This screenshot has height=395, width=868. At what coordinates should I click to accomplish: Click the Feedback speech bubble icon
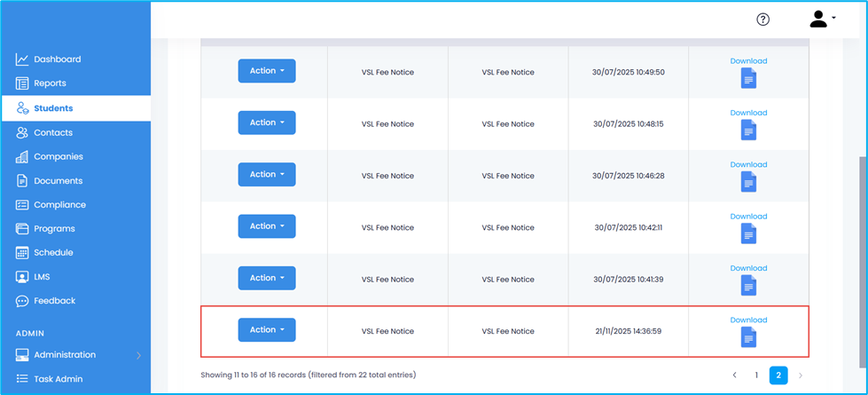pos(22,301)
